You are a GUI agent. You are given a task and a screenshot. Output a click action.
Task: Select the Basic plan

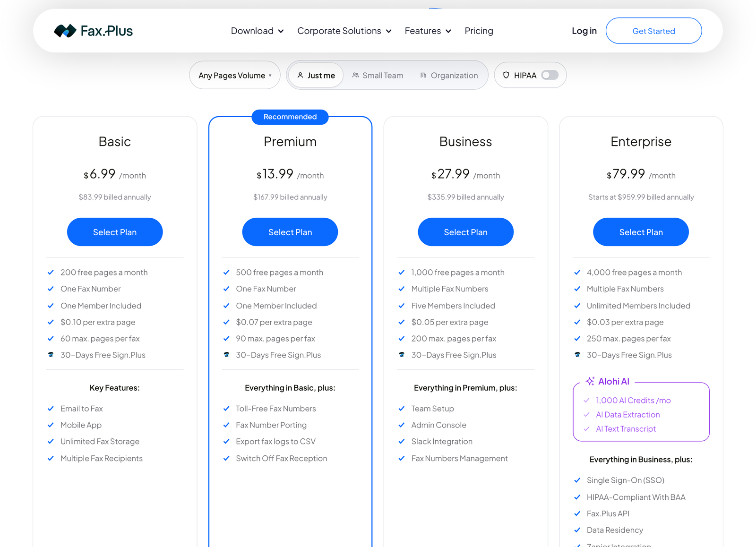pyautogui.click(x=115, y=232)
